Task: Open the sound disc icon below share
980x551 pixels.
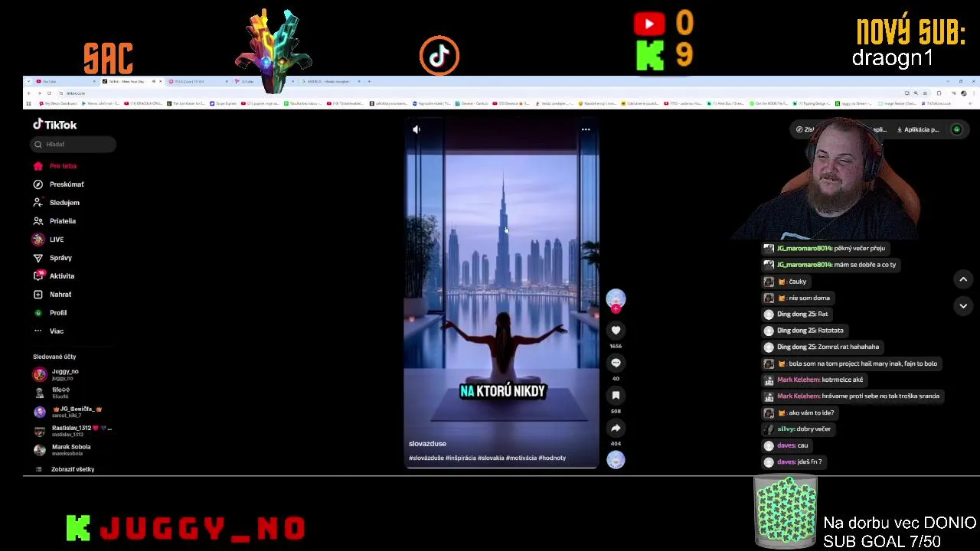Action: point(616,459)
